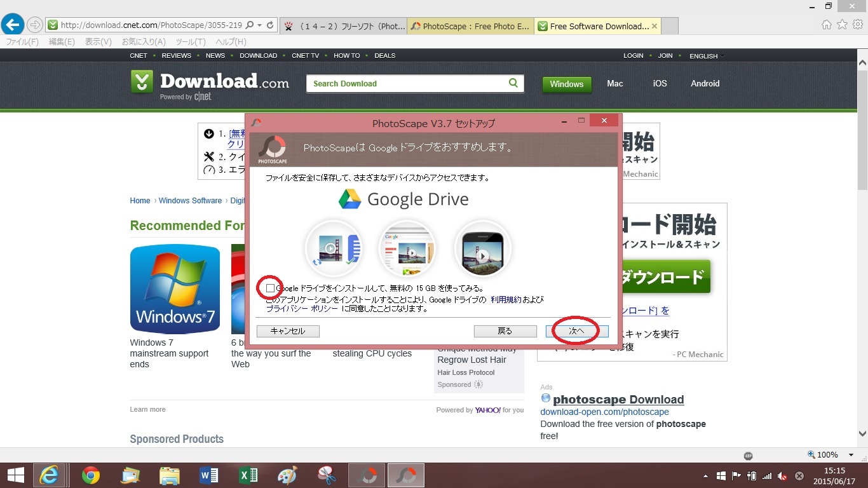Play the first Google Drive video circle
868x488 pixels.
click(333, 248)
